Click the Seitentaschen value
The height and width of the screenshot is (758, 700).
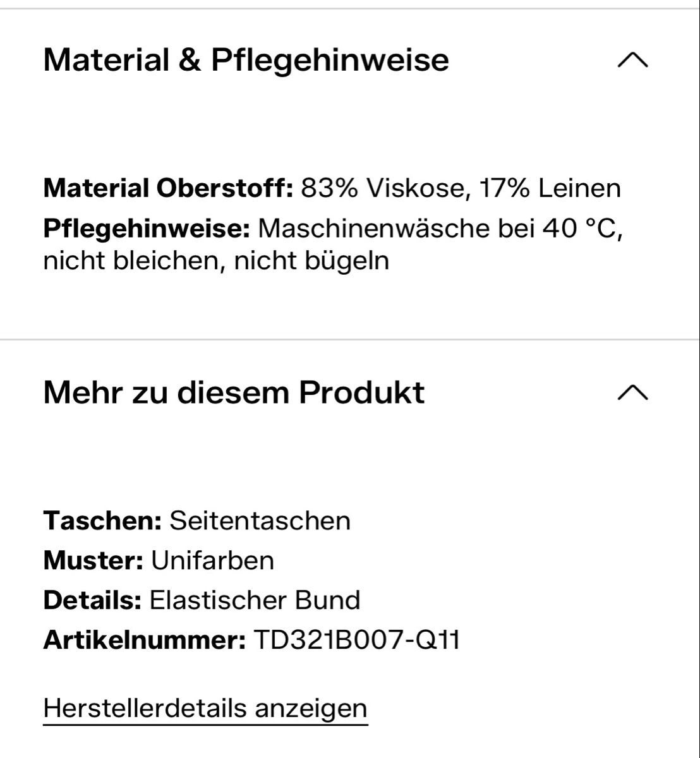pyautogui.click(x=260, y=520)
